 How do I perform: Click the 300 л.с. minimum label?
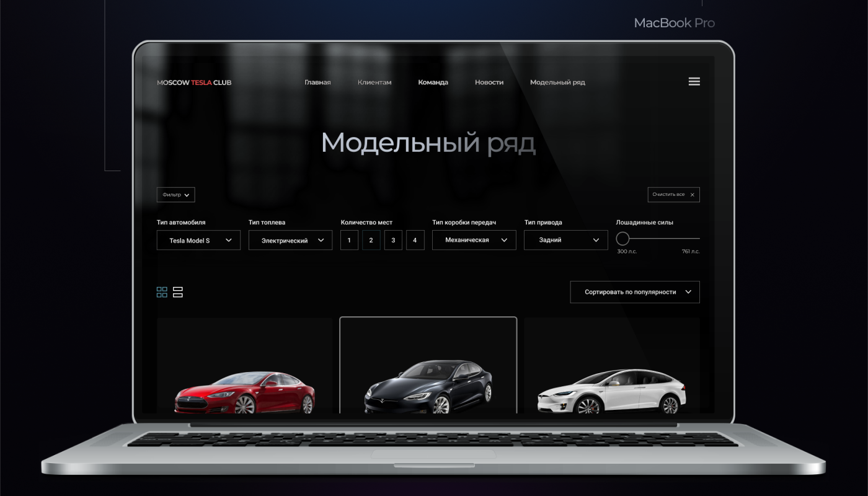click(x=627, y=252)
